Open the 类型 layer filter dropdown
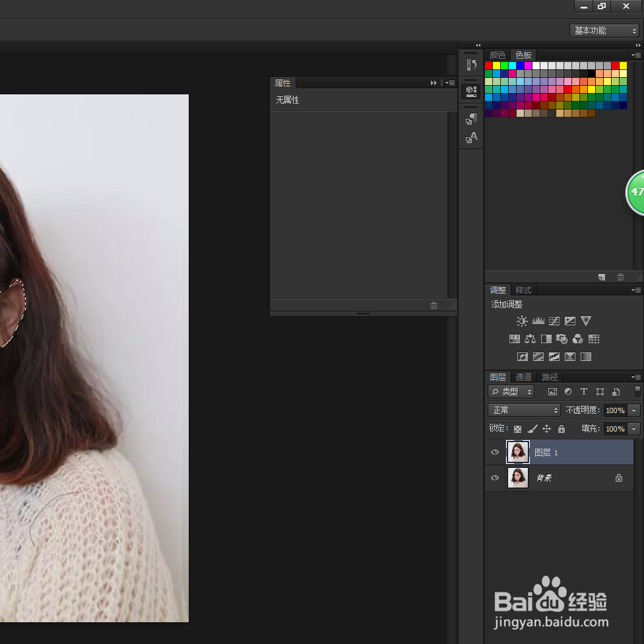 tap(511, 392)
